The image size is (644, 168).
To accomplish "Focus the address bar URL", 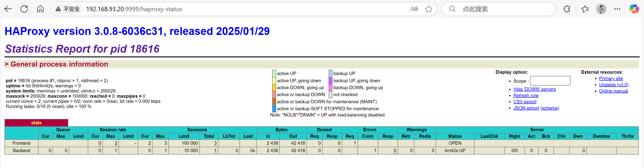I will (134, 9).
